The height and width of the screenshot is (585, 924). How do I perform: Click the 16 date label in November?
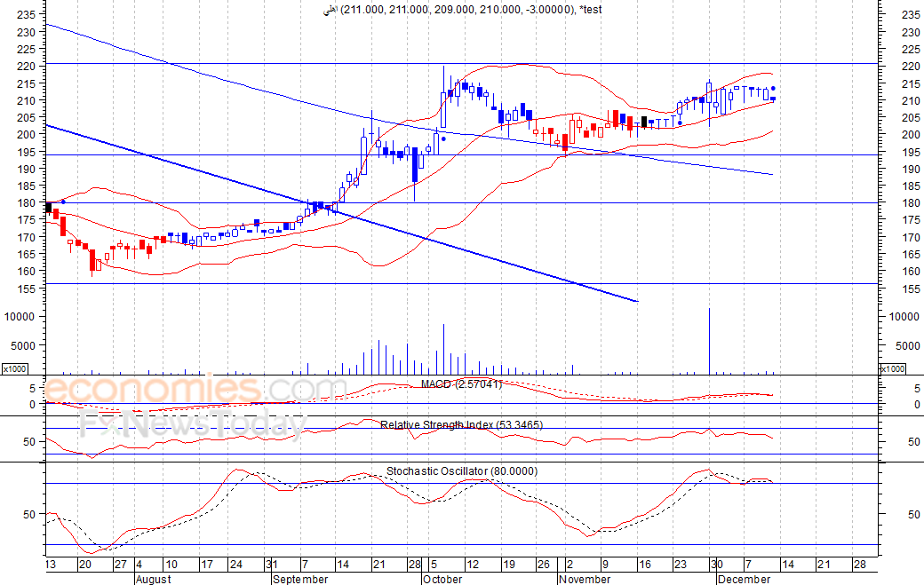(645, 565)
